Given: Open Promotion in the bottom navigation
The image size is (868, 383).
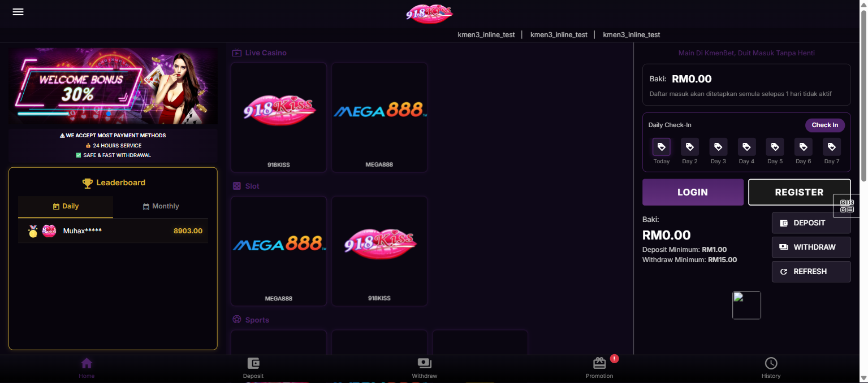Looking at the screenshot, I should click(x=599, y=368).
